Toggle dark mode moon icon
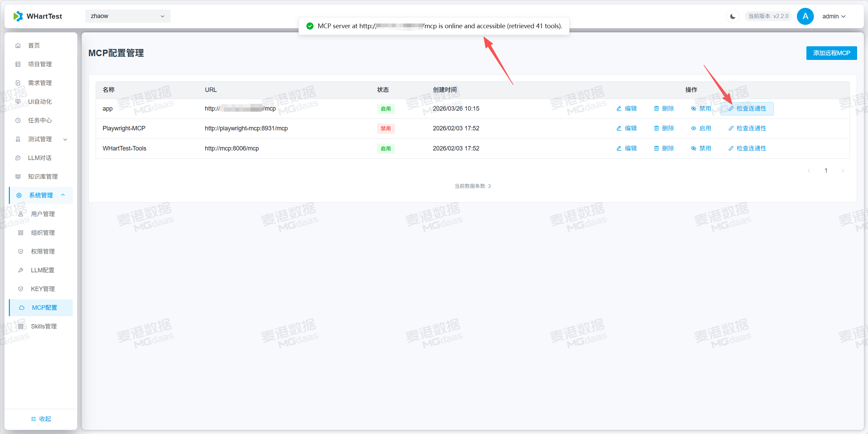The width and height of the screenshot is (868, 434). (733, 16)
